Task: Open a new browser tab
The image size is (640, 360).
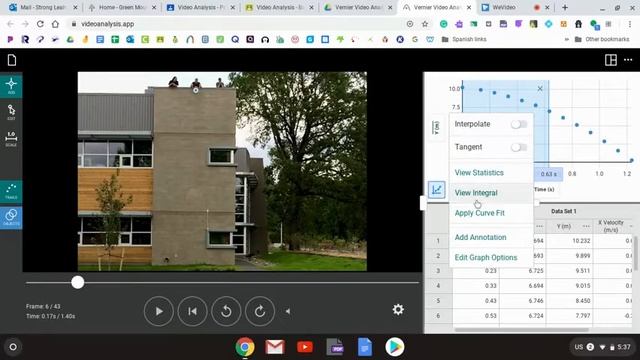Action: pyautogui.click(x=565, y=7)
